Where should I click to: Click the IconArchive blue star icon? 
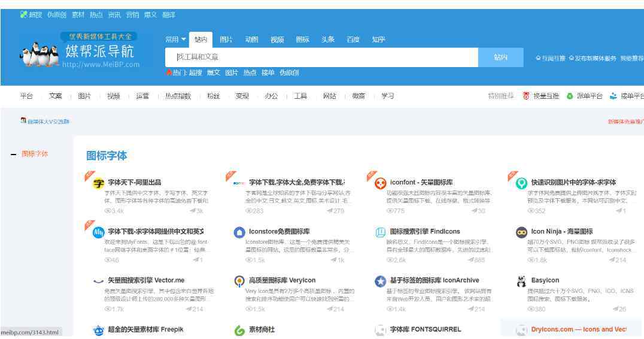pos(380,281)
